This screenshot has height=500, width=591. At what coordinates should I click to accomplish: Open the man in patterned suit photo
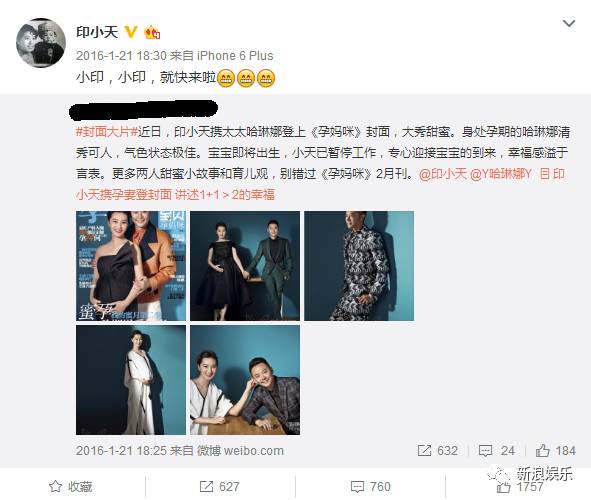pyautogui.click(x=359, y=266)
